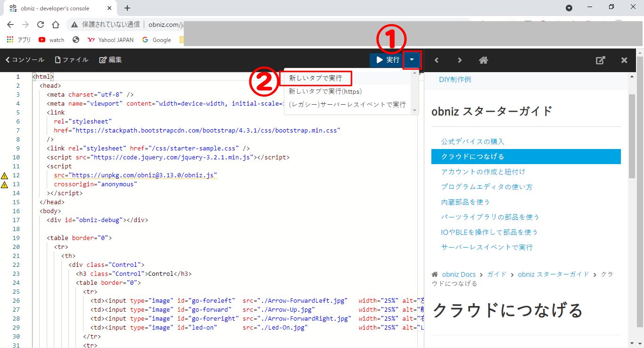644x348 pixels.
Task: Click the insecure connection warning icon
Action: [74, 25]
